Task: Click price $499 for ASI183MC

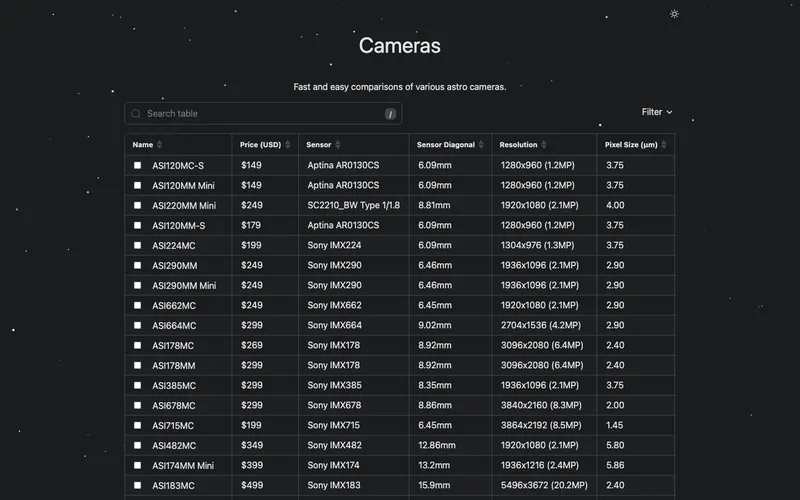Action: click(252, 485)
